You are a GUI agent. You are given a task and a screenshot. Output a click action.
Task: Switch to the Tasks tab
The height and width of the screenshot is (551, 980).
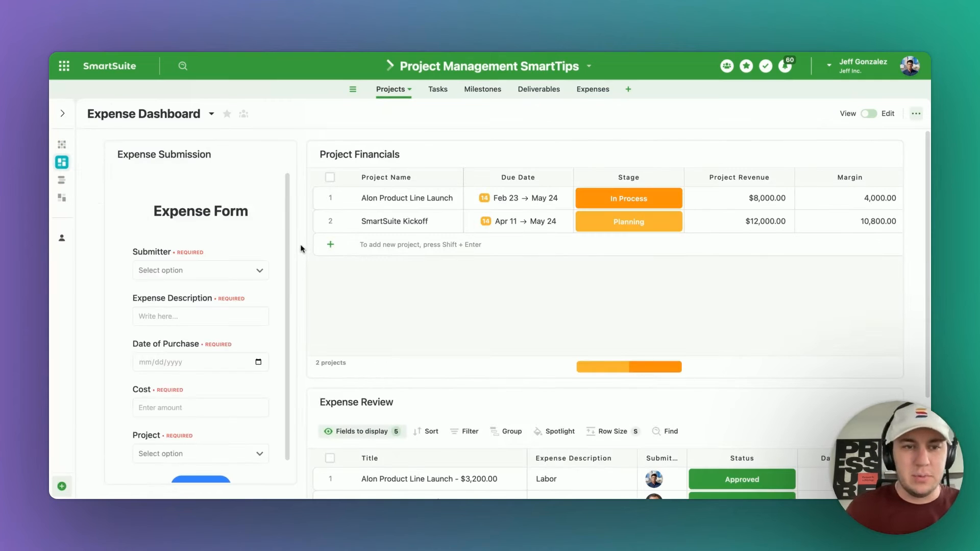point(437,89)
